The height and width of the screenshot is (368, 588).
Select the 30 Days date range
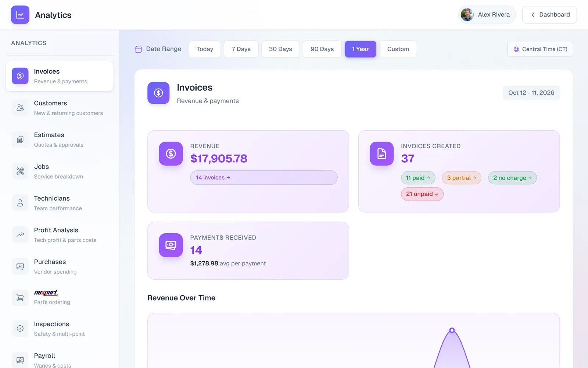point(280,49)
